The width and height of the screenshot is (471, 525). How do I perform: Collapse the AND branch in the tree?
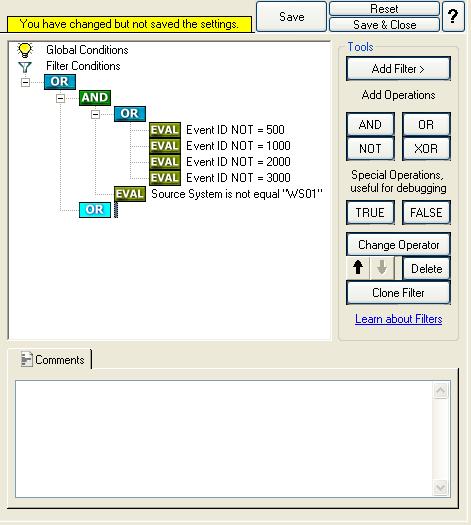coord(61,98)
